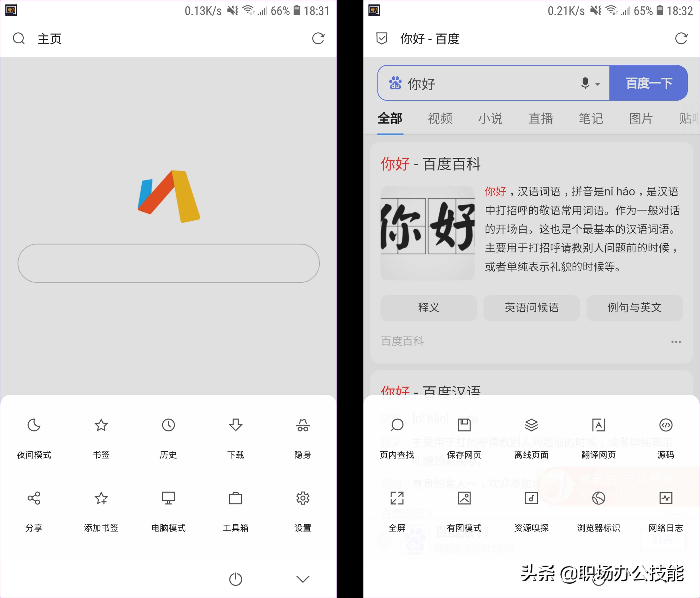Open Find in page icon (页内查找)
Viewport: 700px width, 598px height.
coord(397,425)
